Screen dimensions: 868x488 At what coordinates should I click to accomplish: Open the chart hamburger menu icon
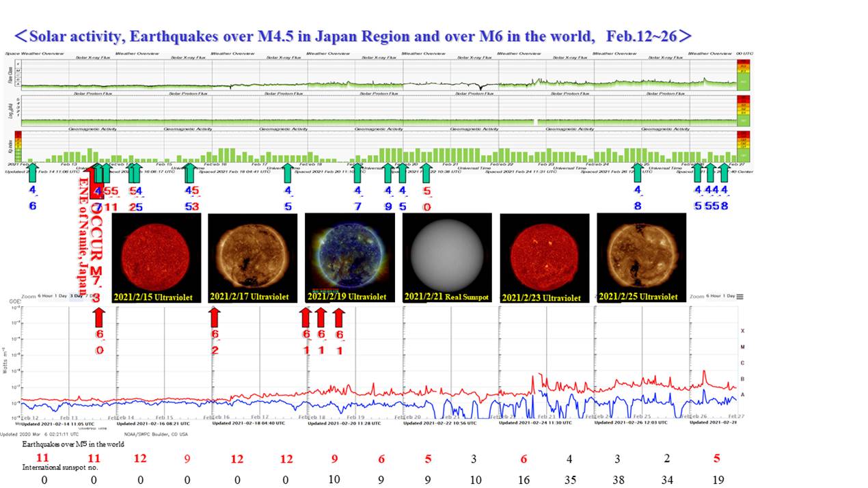tap(740, 296)
